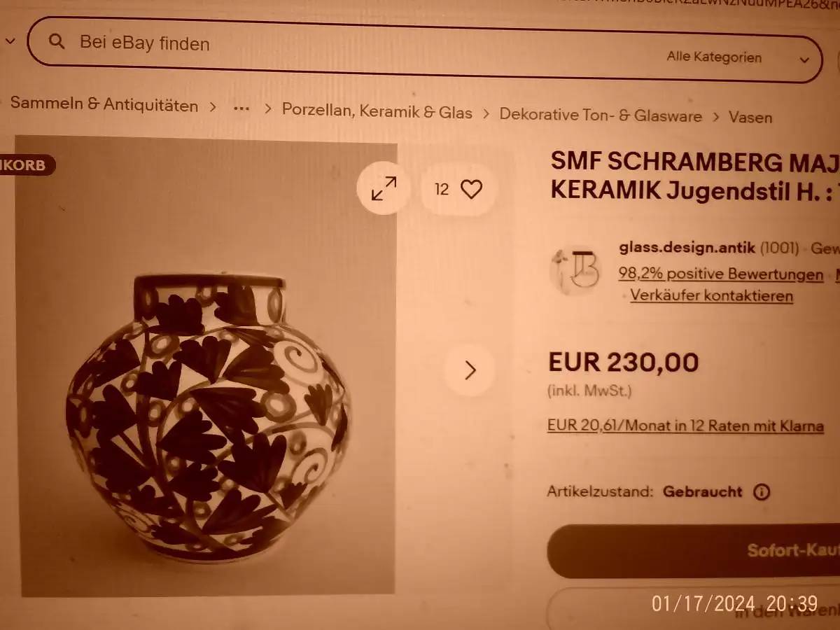Open the breadcrumb ellipsis menu
840x630 pixels.
[241, 108]
